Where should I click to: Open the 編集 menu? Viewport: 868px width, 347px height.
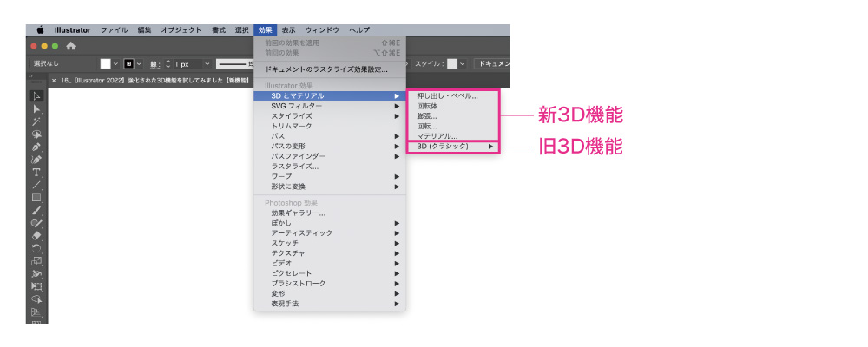pyautogui.click(x=144, y=29)
